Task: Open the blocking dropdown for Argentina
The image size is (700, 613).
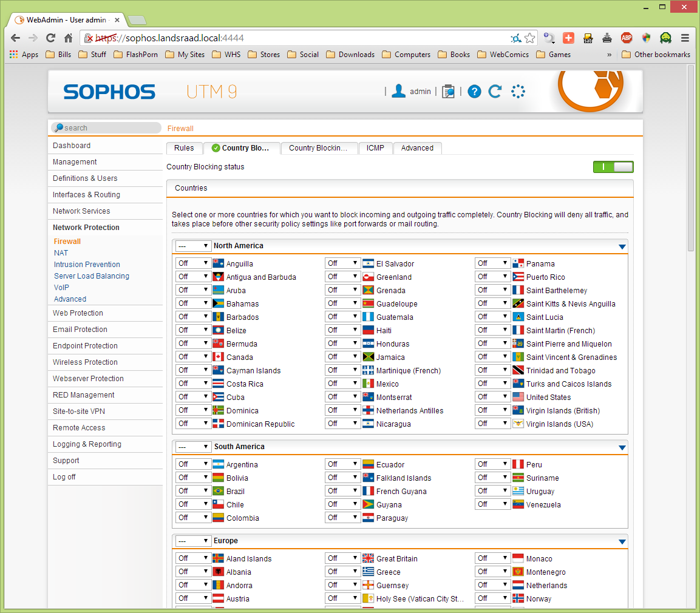Action: (x=193, y=464)
